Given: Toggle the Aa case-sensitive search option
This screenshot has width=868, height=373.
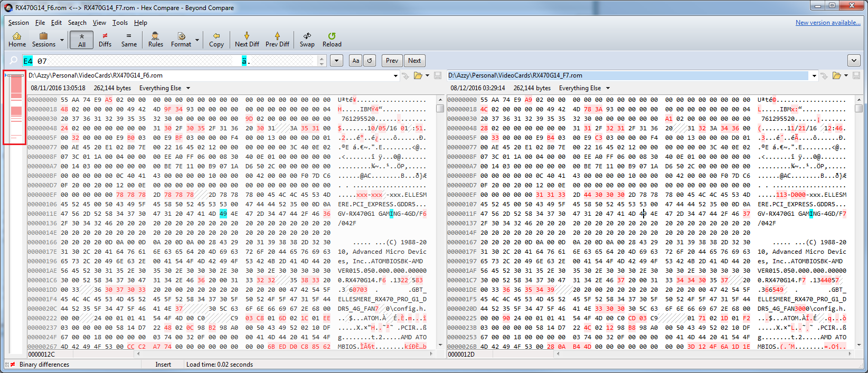Looking at the screenshot, I should pos(356,61).
